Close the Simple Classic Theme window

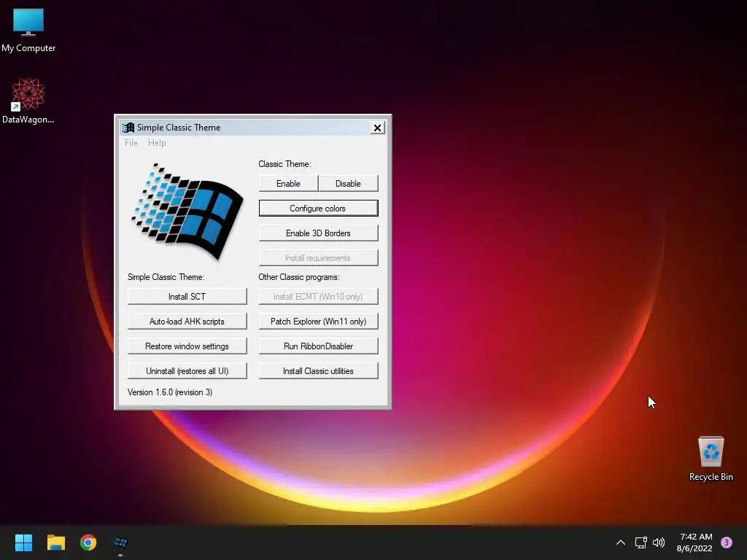(x=377, y=128)
